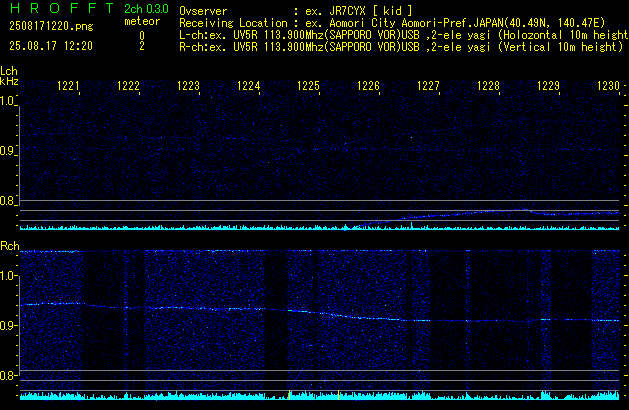This screenshot has width=629, height=410.
Task: Click the kHz unit label
Action: (x=9, y=81)
